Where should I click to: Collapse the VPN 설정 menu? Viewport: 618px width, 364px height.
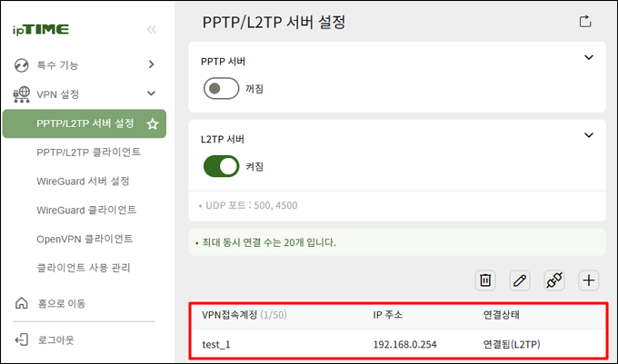[85, 94]
